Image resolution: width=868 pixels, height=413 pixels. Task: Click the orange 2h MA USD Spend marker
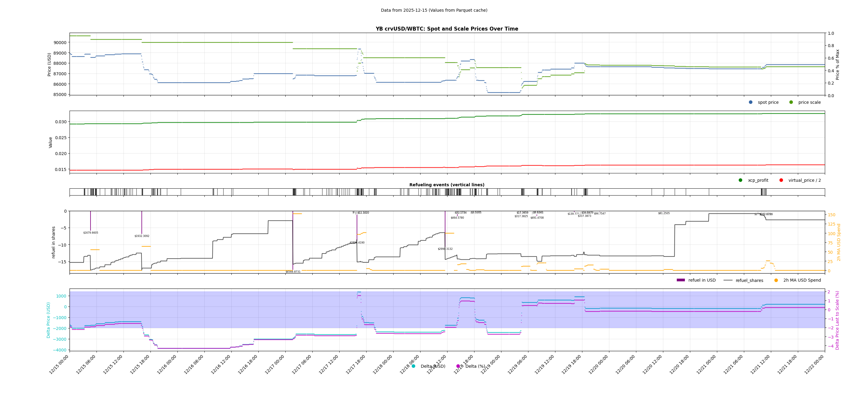(776, 280)
